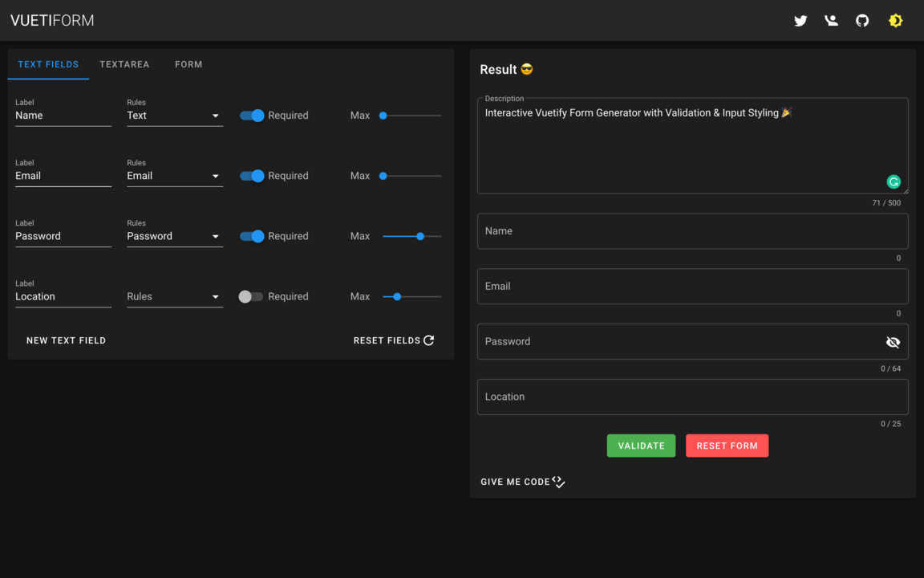Screen dimensions: 924x578
Task: Click the Reset Fields refresh icon
Action: click(x=429, y=340)
